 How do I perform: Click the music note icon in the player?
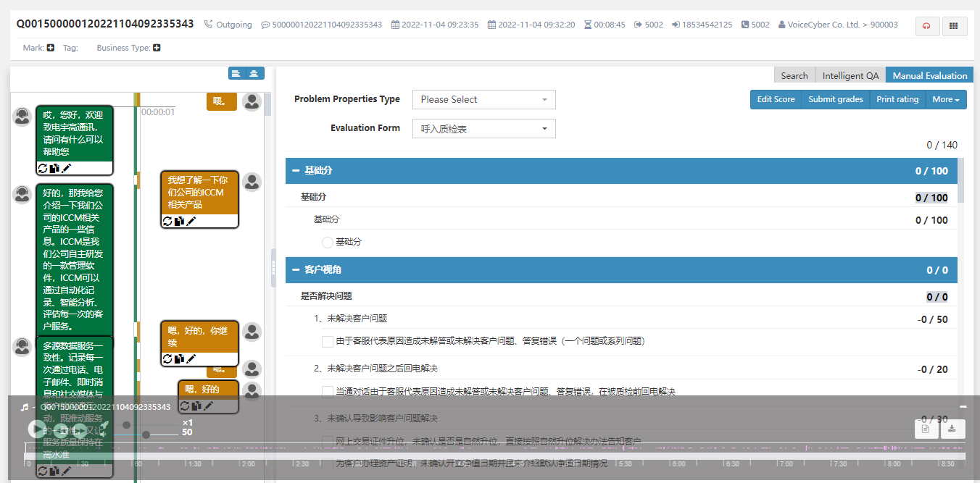click(x=24, y=407)
